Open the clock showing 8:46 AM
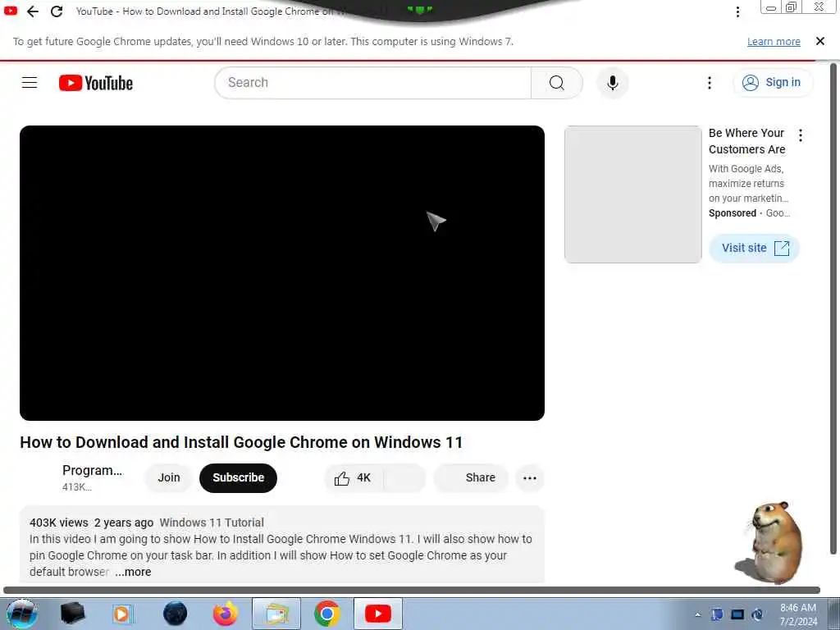The image size is (840, 630). tap(798, 614)
